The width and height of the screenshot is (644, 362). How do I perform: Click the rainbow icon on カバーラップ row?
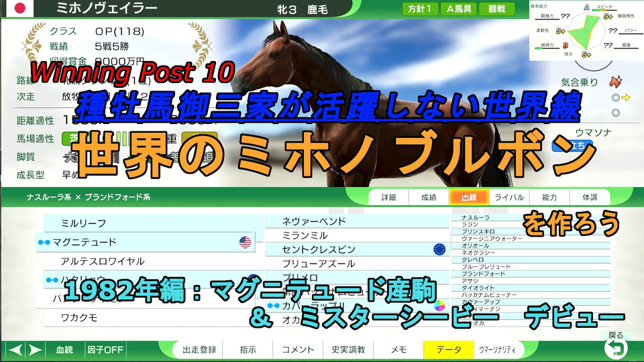point(439,306)
